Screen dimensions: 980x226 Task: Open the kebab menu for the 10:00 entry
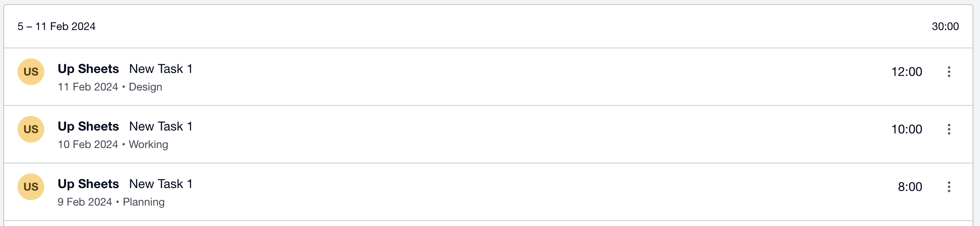949,129
